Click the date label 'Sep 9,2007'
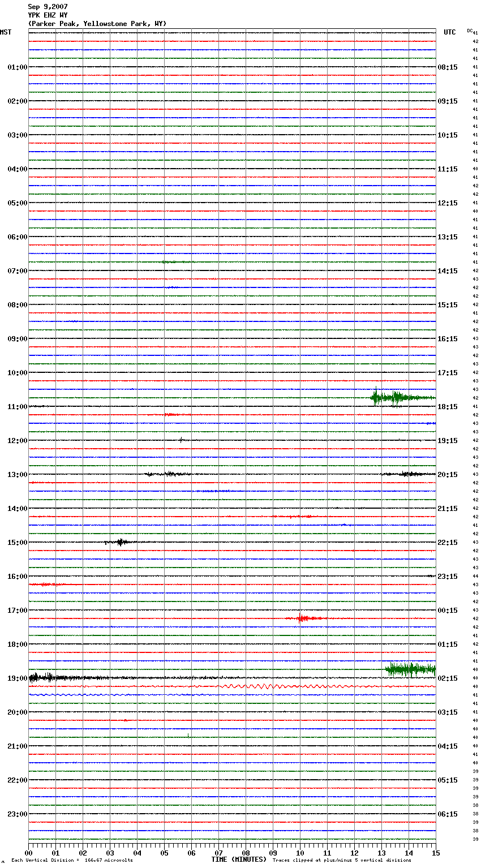This screenshot has width=481, height=868. (48, 7)
